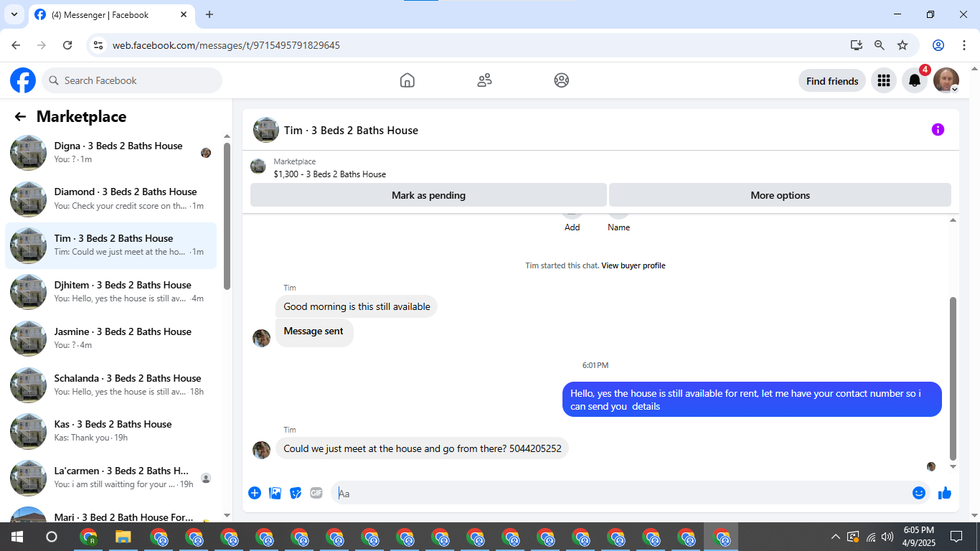The image size is (980, 551).
Task: Click the Name option in chat header
Action: coord(618,227)
